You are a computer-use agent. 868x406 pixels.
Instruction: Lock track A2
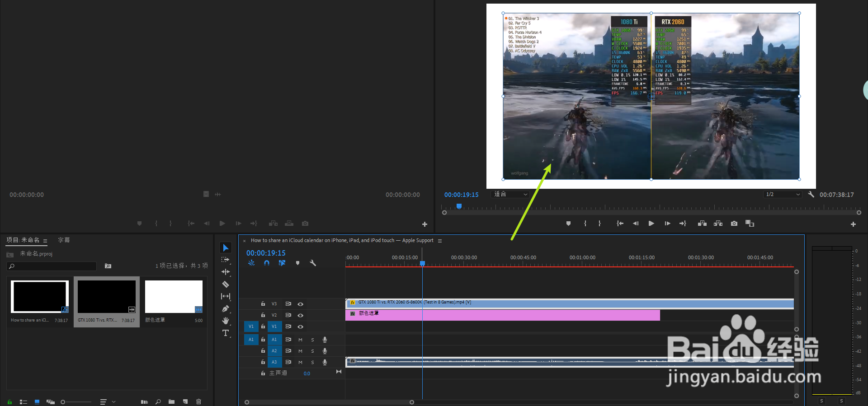[x=263, y=350]
